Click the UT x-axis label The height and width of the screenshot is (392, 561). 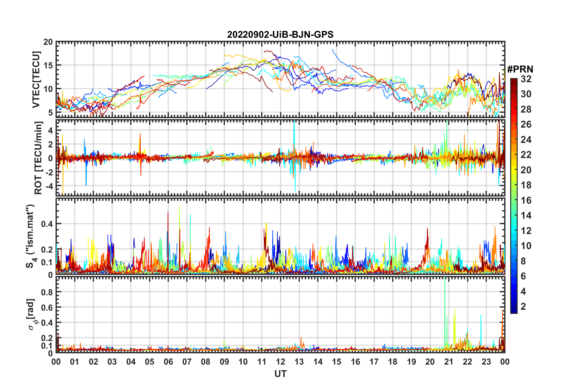tap(280, 374)
